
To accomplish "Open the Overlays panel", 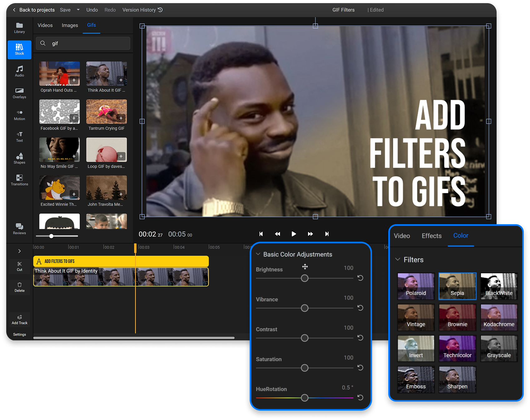I will click(x=19, y=93).
